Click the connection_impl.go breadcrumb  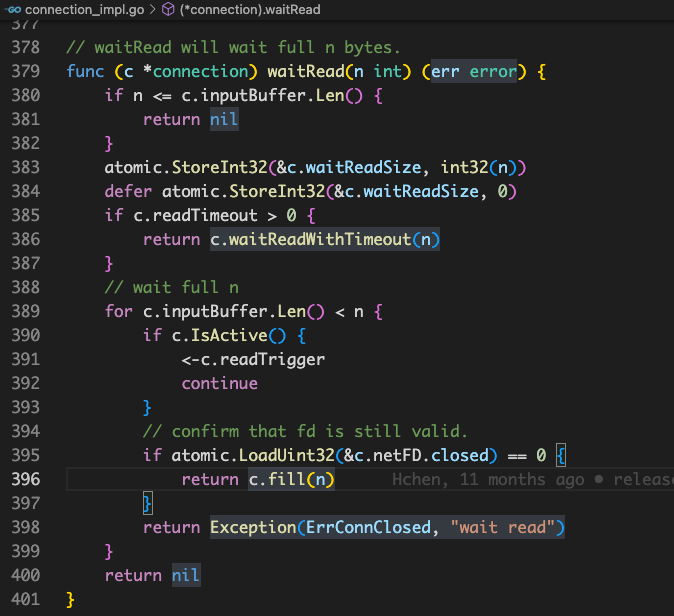[x=84, y=9]
